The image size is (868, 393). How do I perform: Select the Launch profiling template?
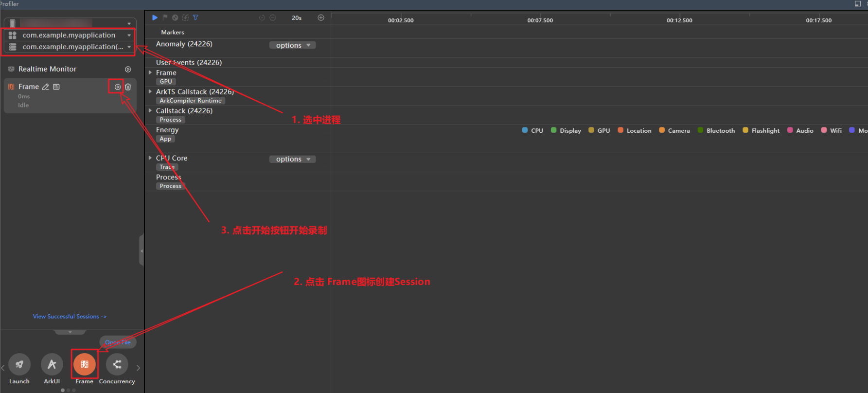(x=19, y=364)
